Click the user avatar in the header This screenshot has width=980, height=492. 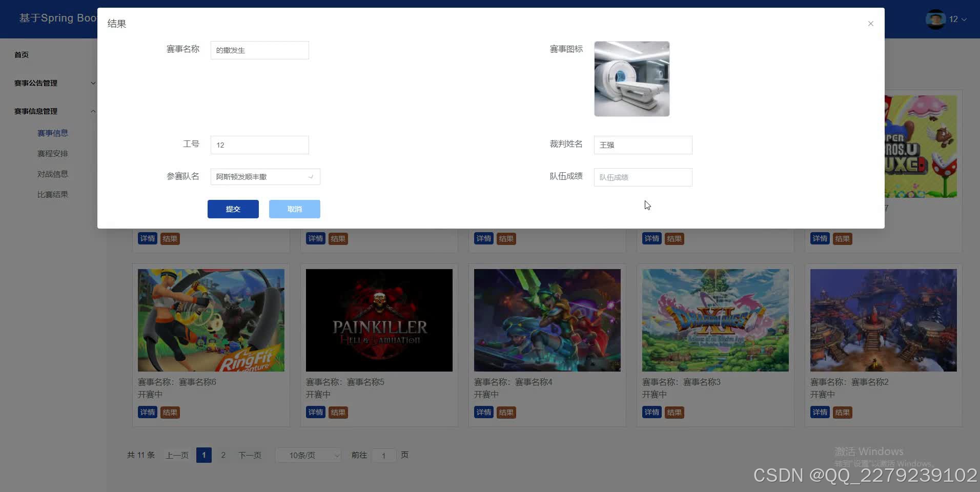coord(935,19)
